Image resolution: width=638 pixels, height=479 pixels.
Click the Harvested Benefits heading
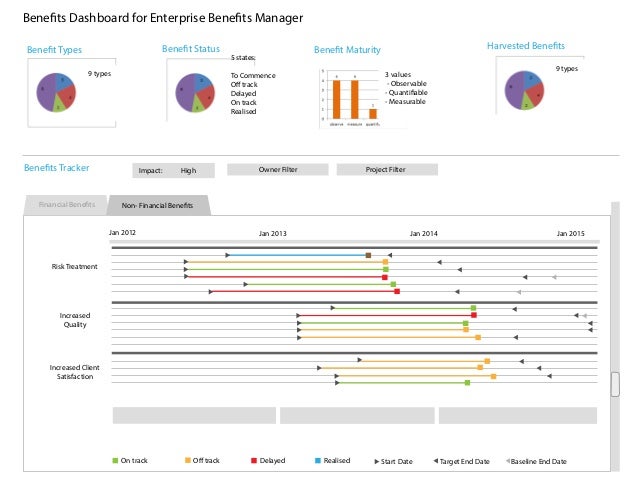[526, 46]
